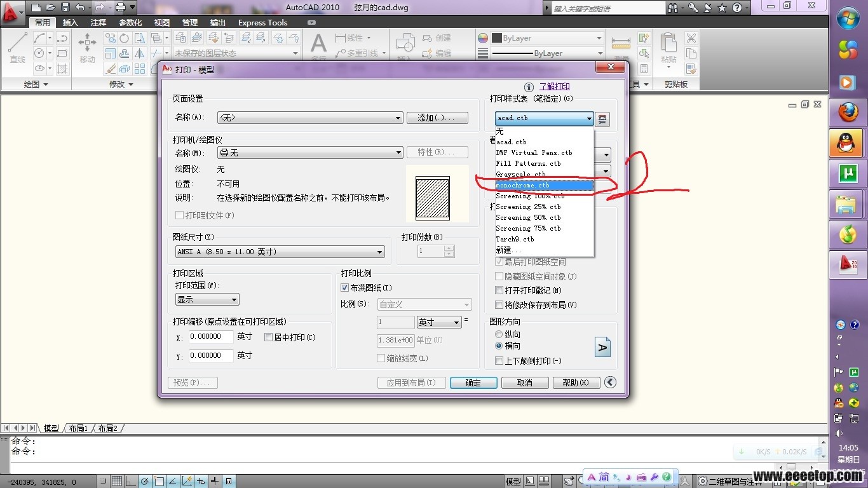868x488 pixels.
Task: Click the 帮助(H) button
Action: 576,383
